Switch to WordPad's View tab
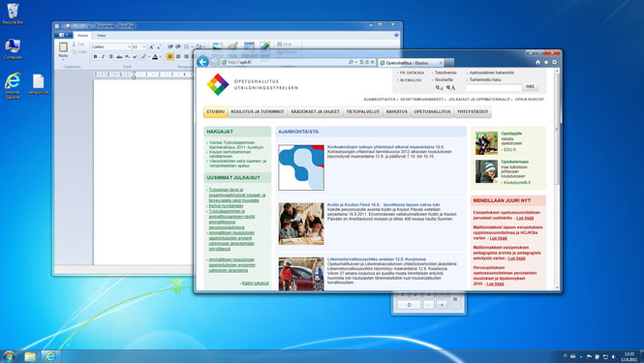The height and width of the screenshot is (363, 644). point(101,35)
